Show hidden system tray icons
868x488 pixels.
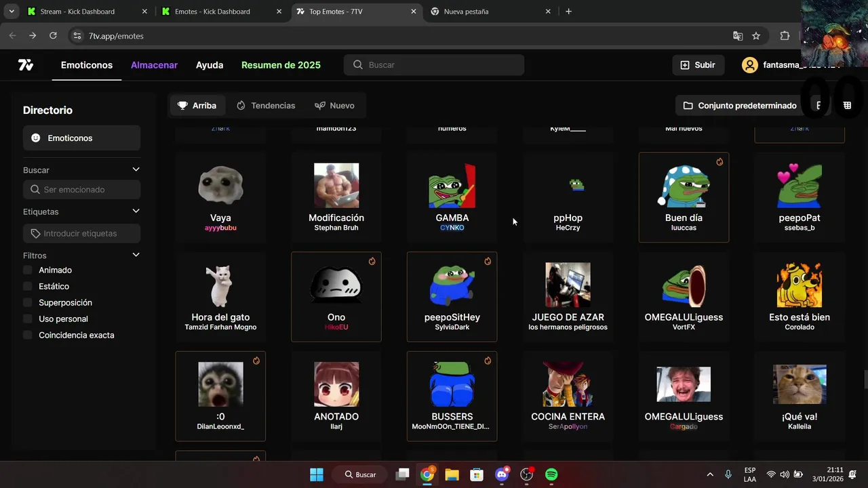[710, 474]
